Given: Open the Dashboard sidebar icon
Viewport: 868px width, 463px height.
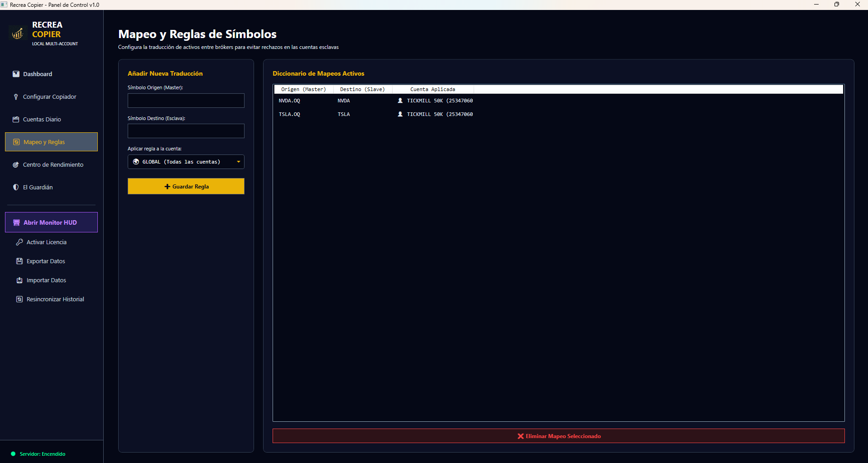Looking at the screenshot, I should (16, 74).
